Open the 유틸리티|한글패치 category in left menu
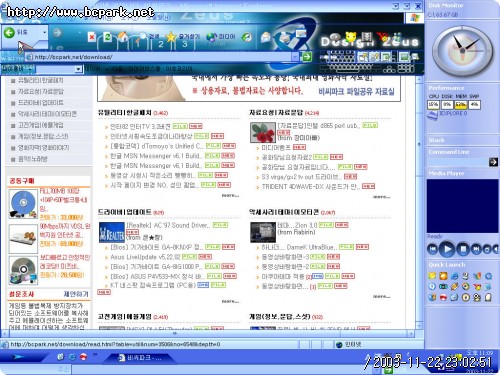Viewport: 500px width, 375px height. [40, 80]
